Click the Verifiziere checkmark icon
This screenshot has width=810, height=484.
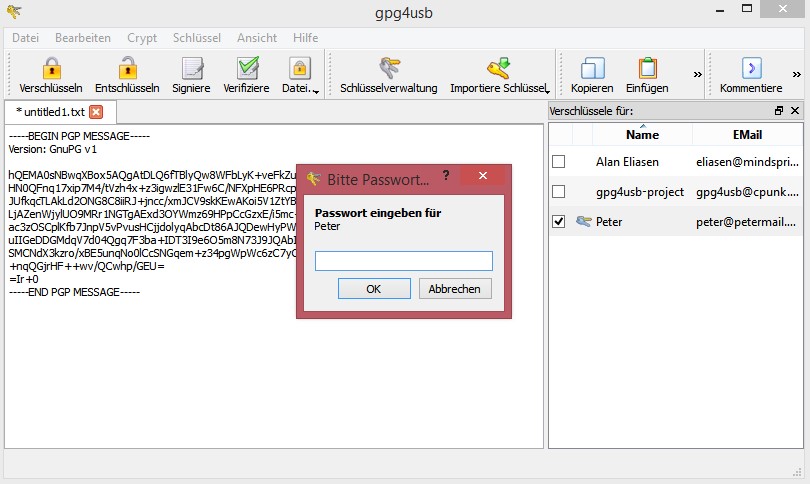(246, 68)
